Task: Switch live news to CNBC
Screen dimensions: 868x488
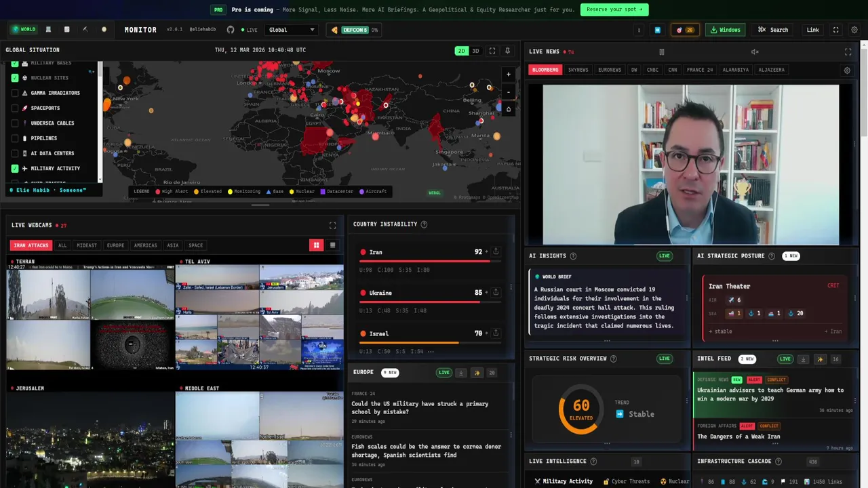Action: (x=652, y=70)
